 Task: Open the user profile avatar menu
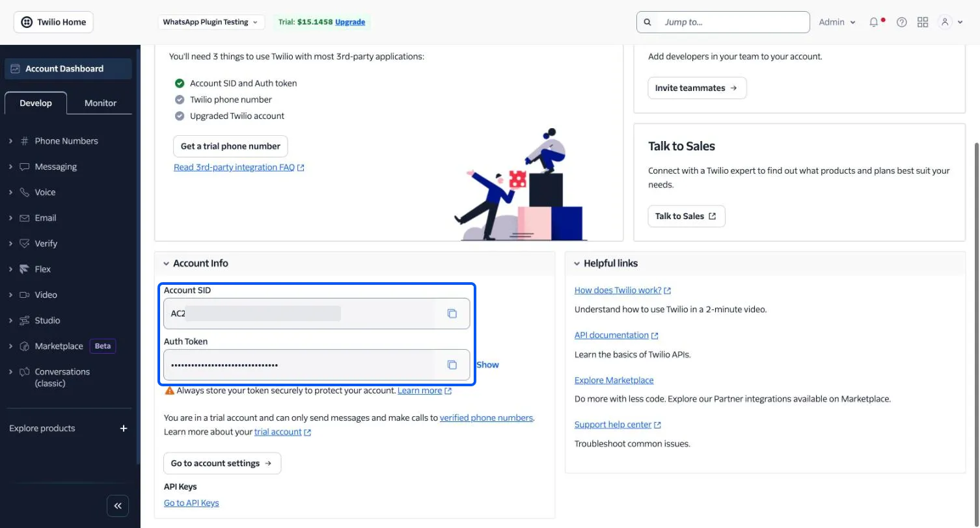pos(950,22)
